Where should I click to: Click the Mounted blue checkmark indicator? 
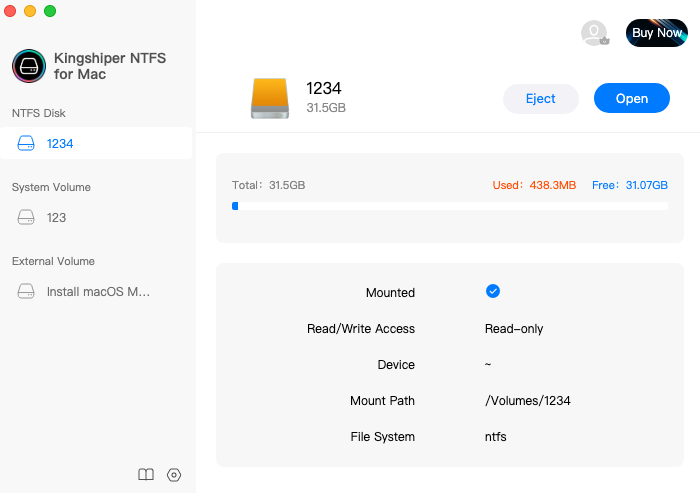[x=493, y=291]
